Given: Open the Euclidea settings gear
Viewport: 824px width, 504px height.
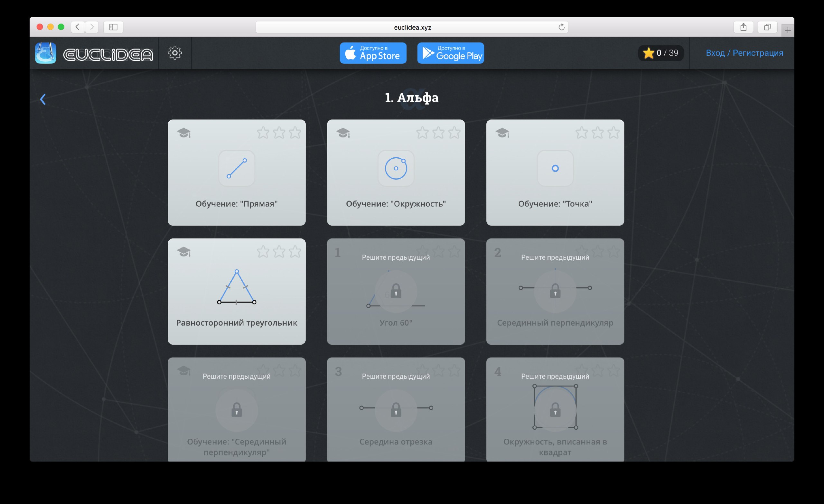Looking at the screenshot, I should pos(175,53).
